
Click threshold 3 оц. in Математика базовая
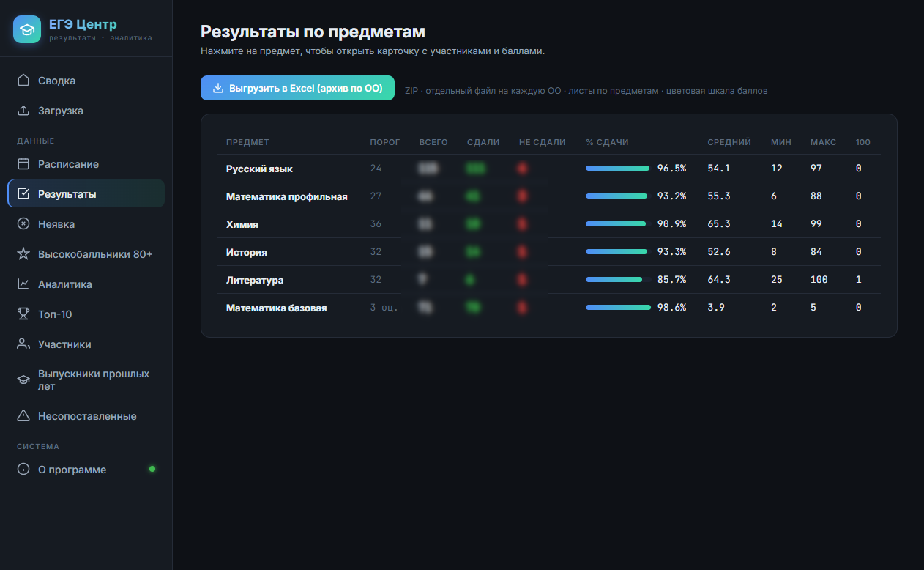[384, 308]
